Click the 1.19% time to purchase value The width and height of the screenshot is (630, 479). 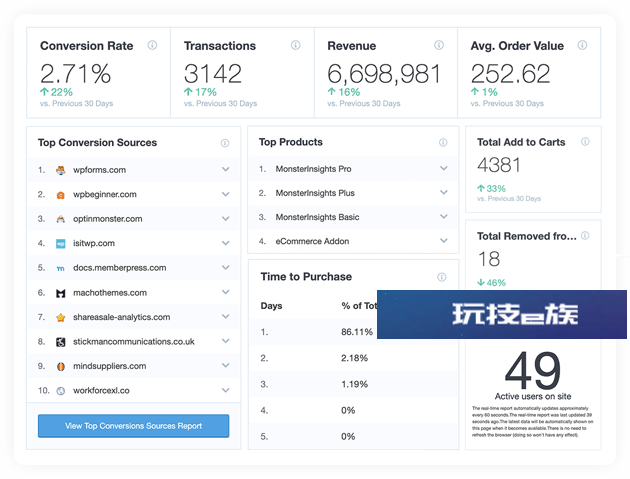click(x=354, y=384)
